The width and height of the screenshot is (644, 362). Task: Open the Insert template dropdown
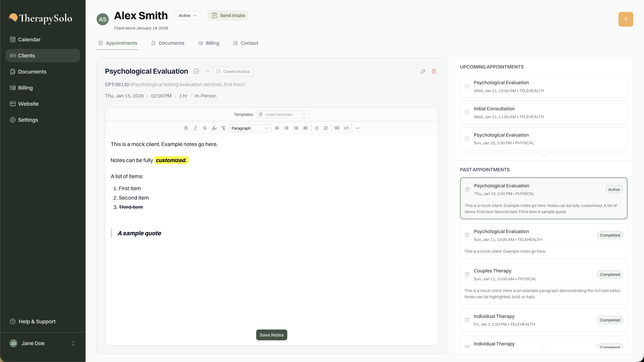pyautogui.click(x=282, y=114)
